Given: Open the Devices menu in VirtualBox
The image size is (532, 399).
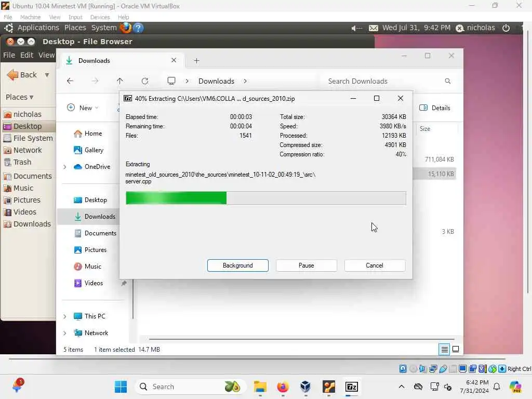Looking at the screenshot, I should coord(100,17).
